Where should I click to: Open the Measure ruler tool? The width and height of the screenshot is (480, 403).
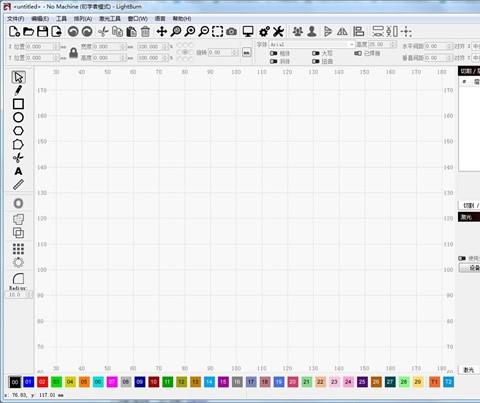click(x=18, y=184)
